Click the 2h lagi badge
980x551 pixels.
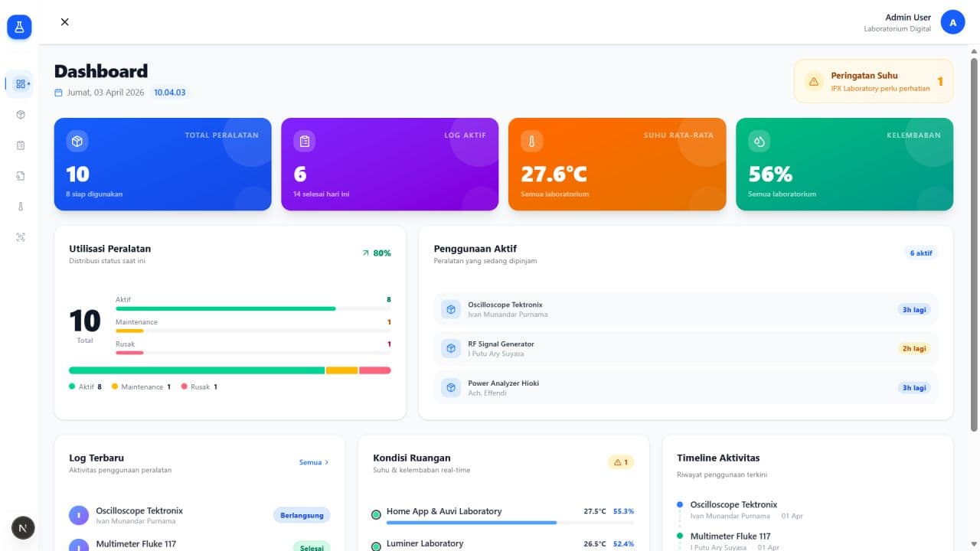pyautogui.click(x=914, y=348)
